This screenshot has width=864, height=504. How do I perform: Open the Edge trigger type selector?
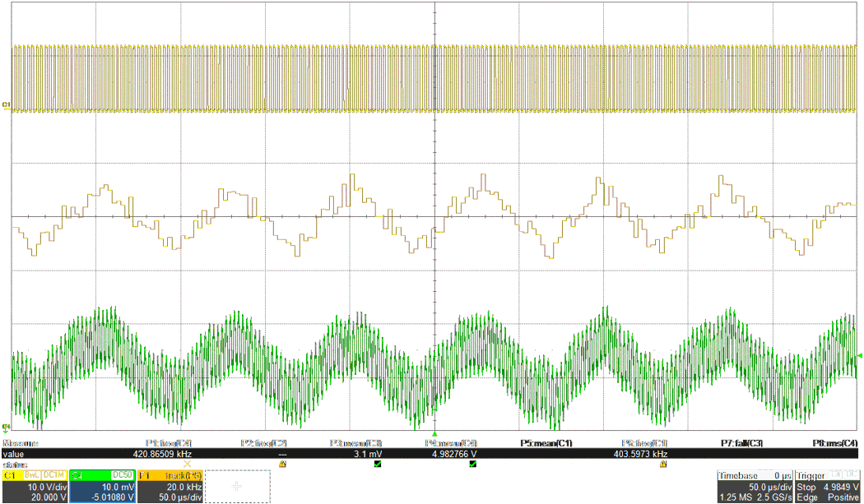click(x=809, y=497)
